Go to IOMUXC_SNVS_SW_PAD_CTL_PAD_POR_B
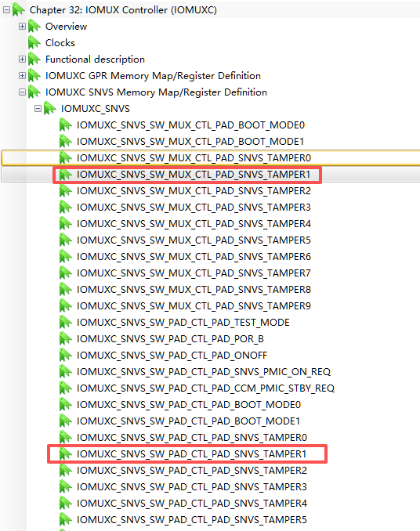 (170, 338)
